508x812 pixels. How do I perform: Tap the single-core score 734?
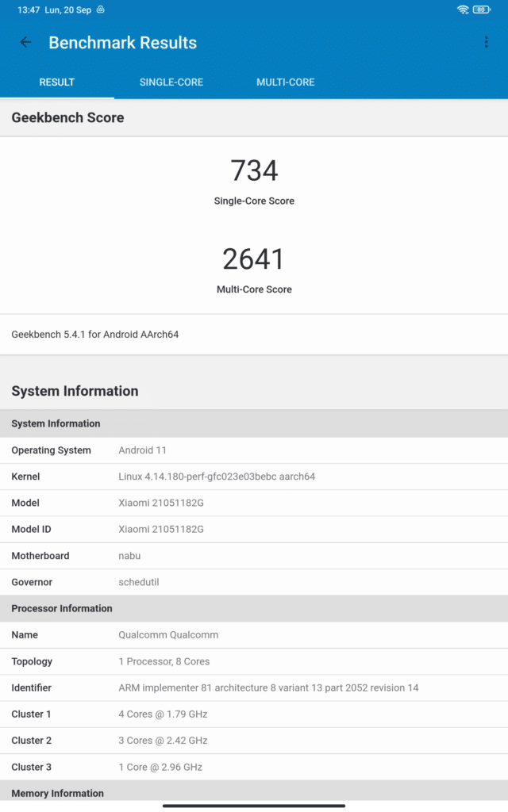click(254, 171)
